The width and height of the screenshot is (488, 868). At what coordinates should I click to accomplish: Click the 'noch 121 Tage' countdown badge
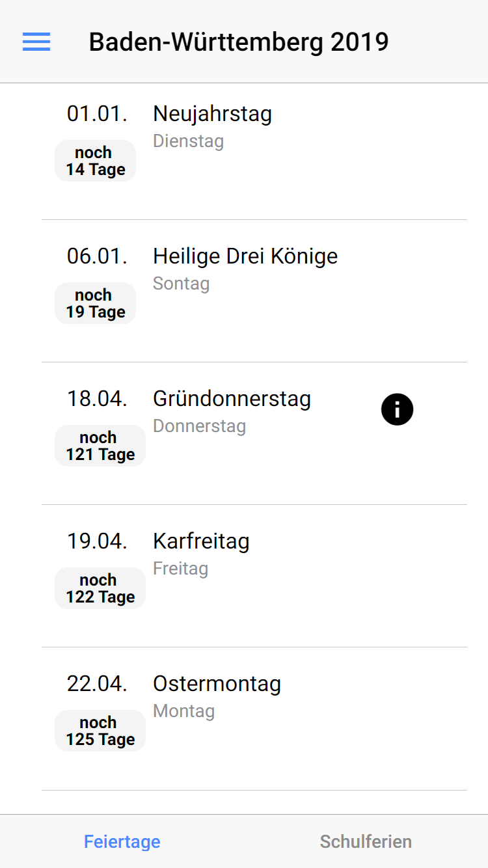click(100, 446)
